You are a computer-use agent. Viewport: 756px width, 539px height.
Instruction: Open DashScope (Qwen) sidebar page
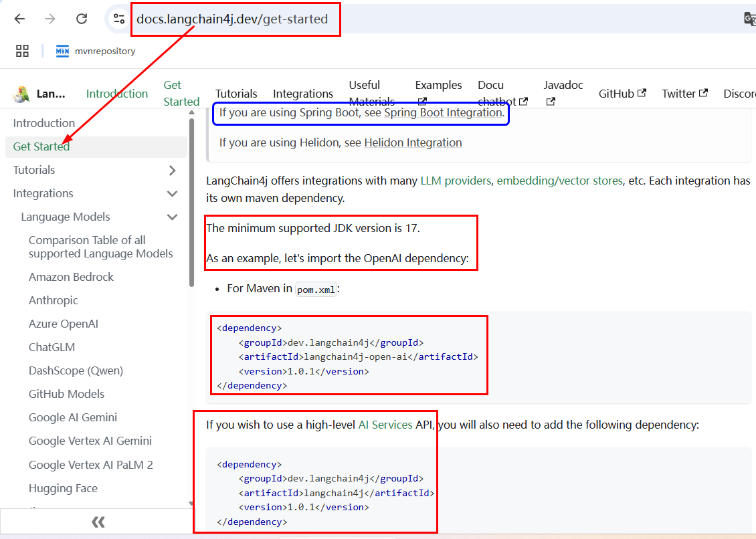76,370
